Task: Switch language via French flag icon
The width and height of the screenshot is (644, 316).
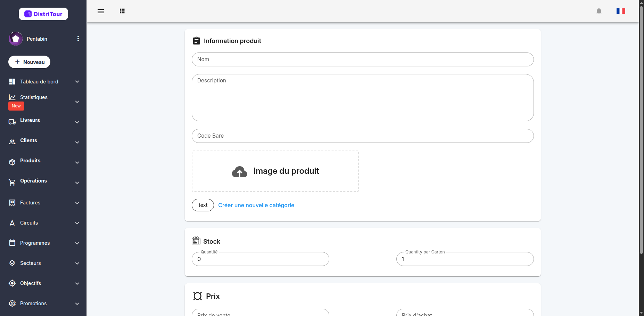Action: [x=621, y=11]
